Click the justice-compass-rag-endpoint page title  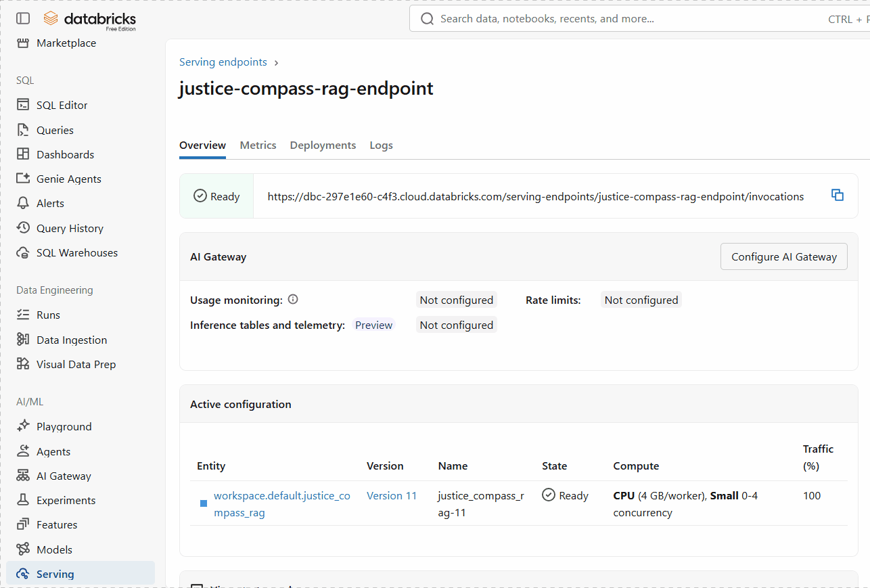tap(306, 89)
